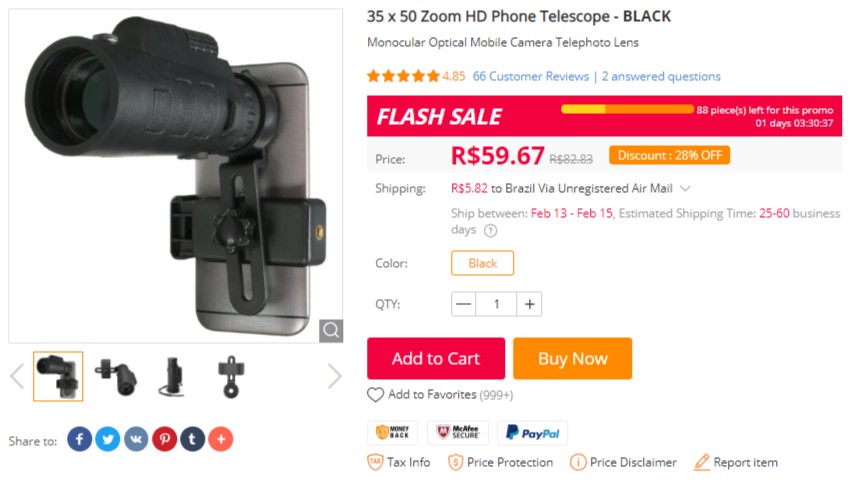Share product on Facebook icon
The width and height of the screenshot is (853, 484).
(x=80, y=439)
